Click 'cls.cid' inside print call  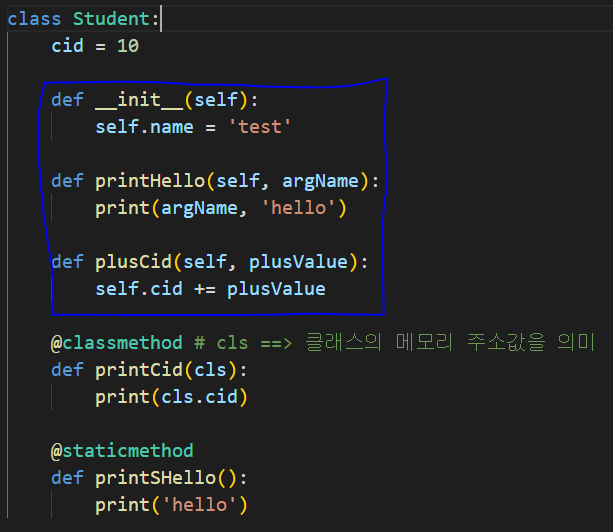pos(199,397)
